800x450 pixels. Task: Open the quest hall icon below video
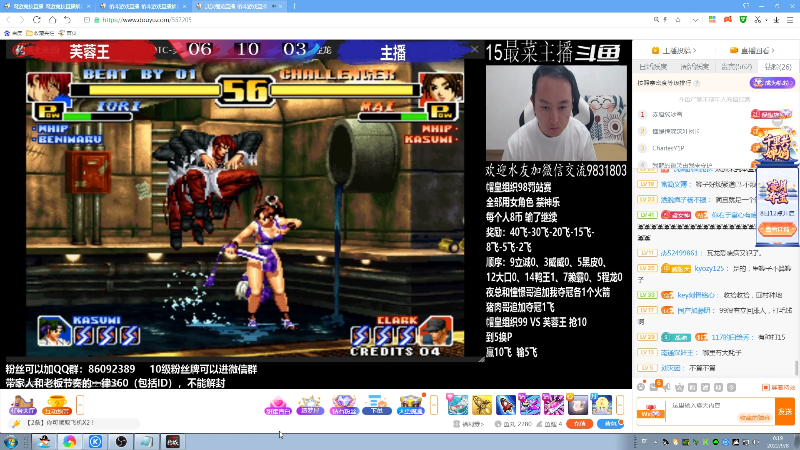click(x=22, y=405)
